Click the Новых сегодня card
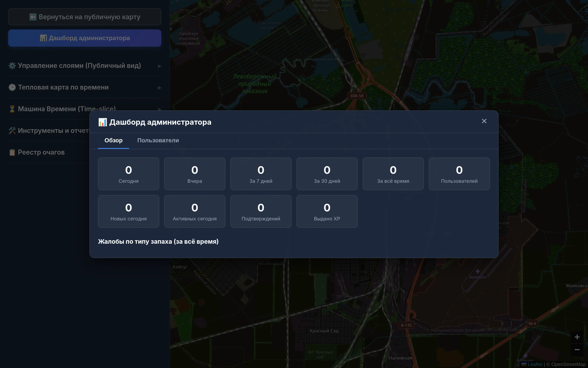 [129, 212]
